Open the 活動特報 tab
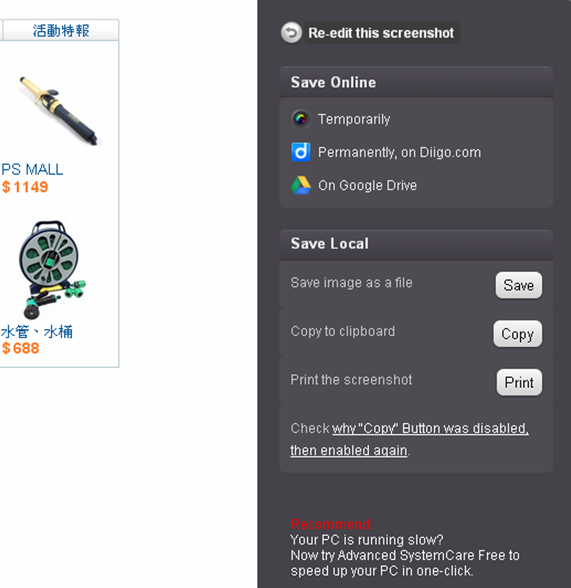This screenshot has height=588, width=571. pyautogui.click(x=61, y=30)
